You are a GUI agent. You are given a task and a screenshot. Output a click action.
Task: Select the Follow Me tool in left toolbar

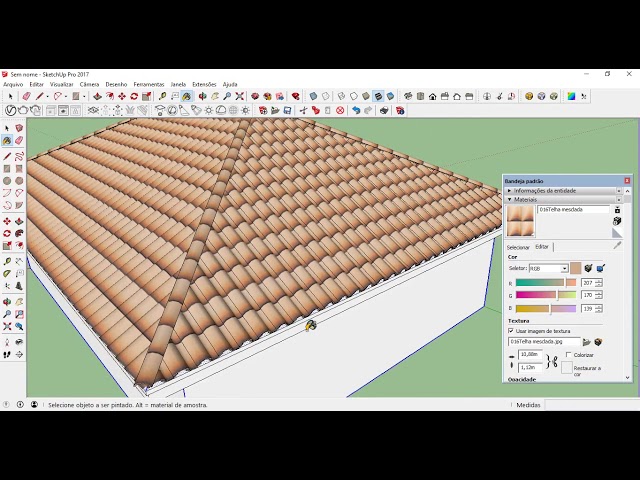[19, 233]
